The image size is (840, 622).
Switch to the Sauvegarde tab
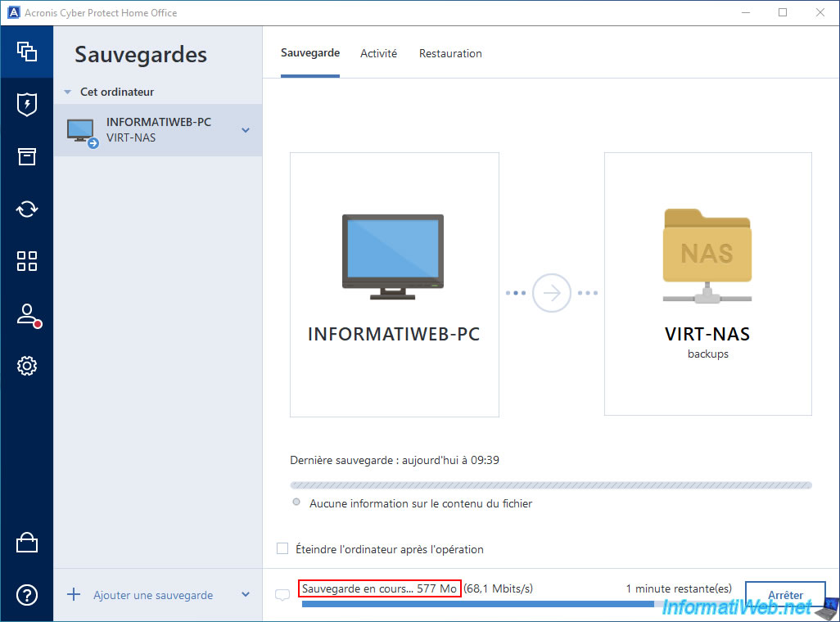click(310, 53)
